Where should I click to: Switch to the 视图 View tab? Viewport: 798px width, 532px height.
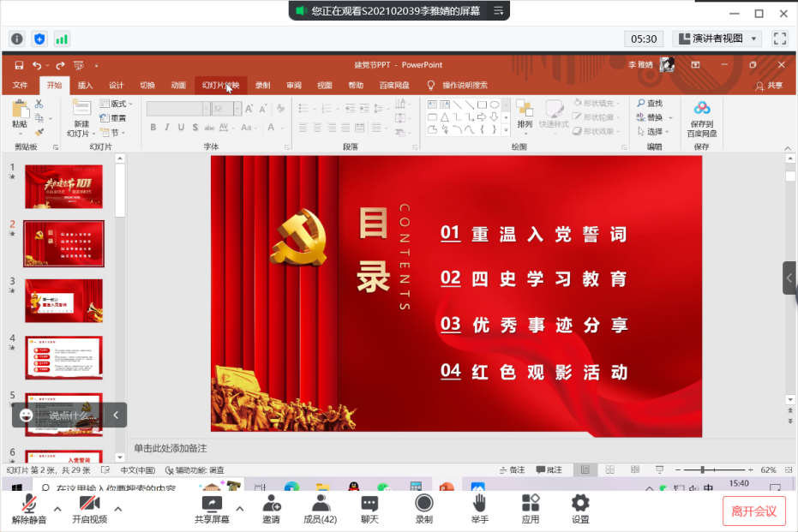coord(325,85)
